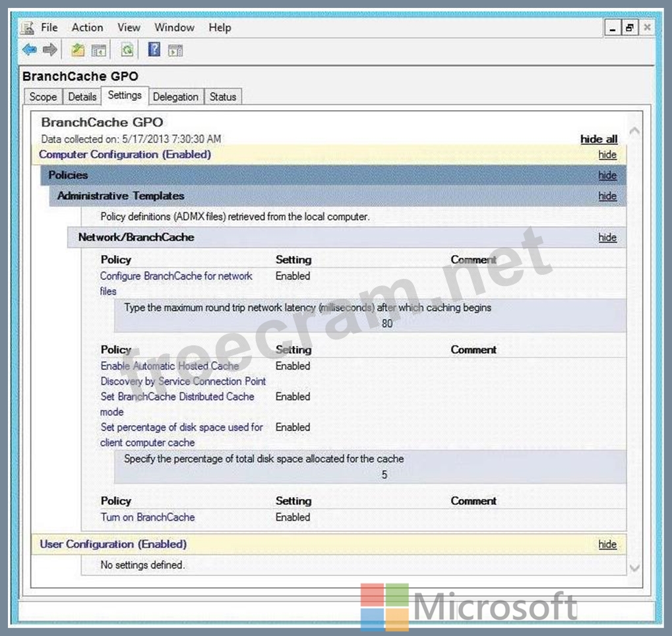
Task: Click the latency value 80
Action: point(387,324)
